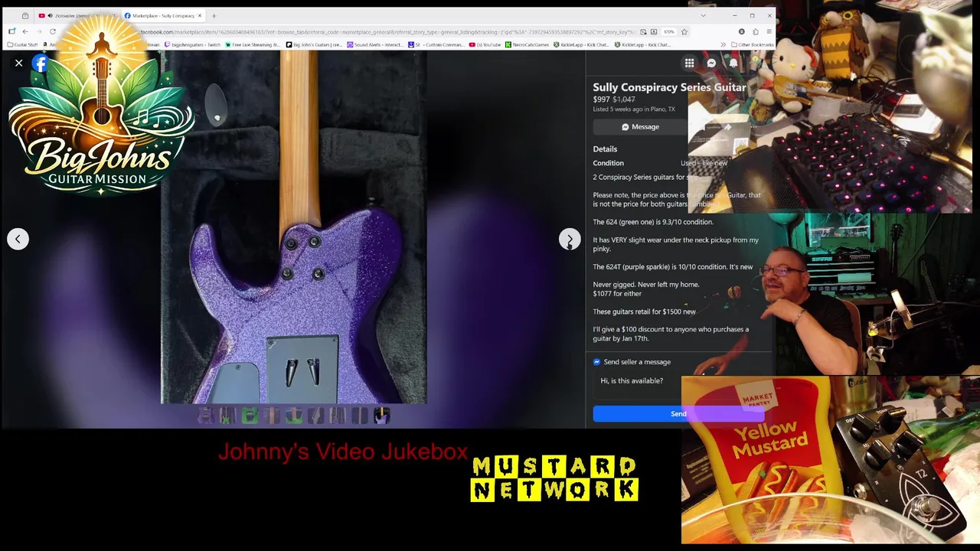Select third thumbnail, green guitar back
The image size is (980, 551).
click(249, 416)
